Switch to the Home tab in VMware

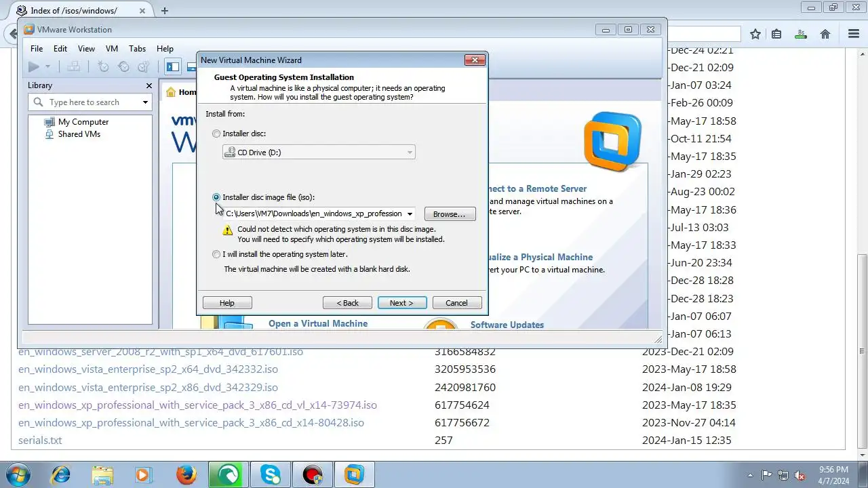click(180, 92)
